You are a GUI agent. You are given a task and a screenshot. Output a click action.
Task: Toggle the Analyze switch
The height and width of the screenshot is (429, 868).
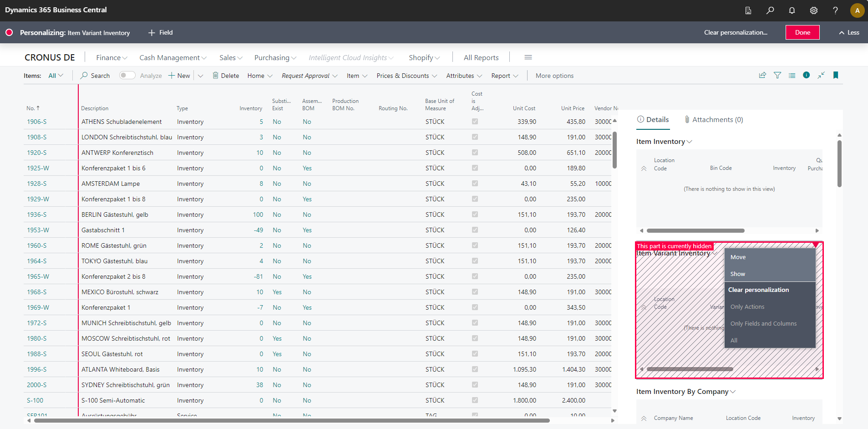(127, 76)
